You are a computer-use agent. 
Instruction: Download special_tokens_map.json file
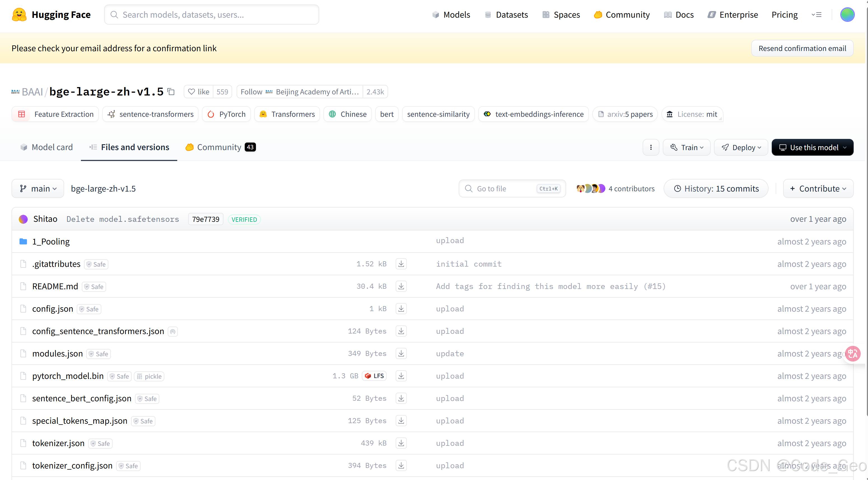coord(401,421)
